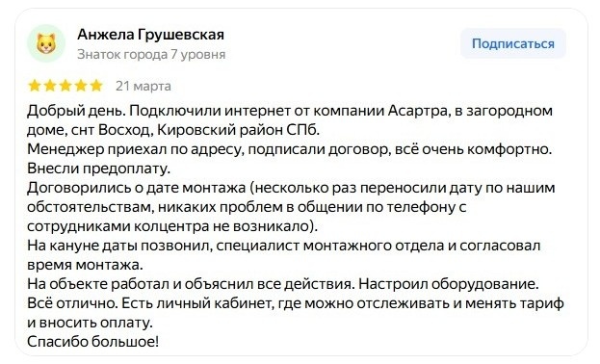Click the line starting Менеджер приехал по адресу
The width and height of the screenshot is (600, 364).
tap(289, 149)
